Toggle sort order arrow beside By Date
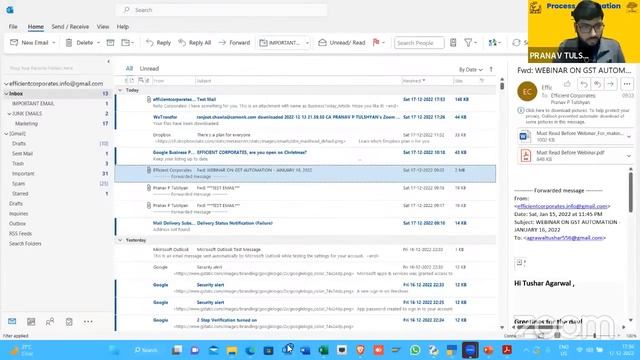Viewport: 640px width, 360px height. 491,69
